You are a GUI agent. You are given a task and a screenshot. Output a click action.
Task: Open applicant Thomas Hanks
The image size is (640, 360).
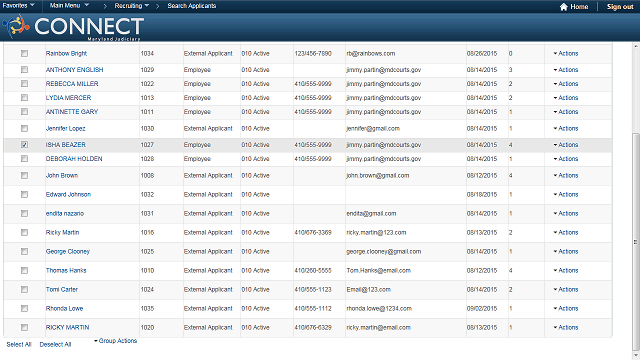pyautogui.click(x=66, y=271)
